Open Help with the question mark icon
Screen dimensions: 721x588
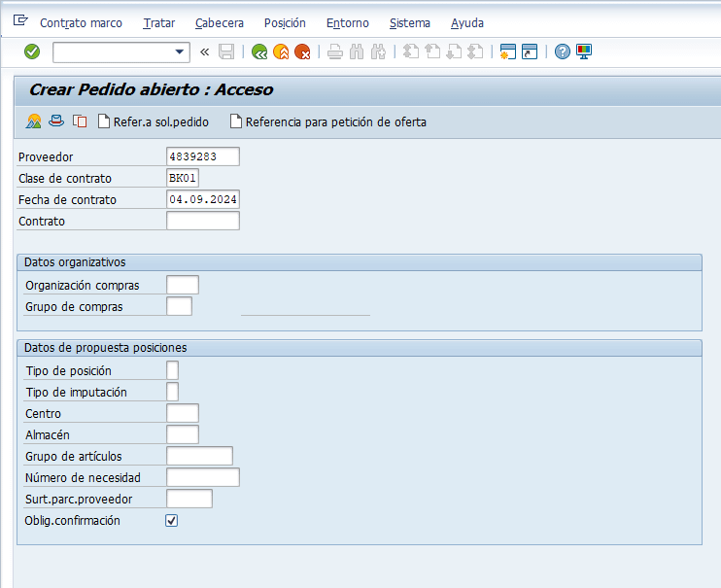pos(562,52)
